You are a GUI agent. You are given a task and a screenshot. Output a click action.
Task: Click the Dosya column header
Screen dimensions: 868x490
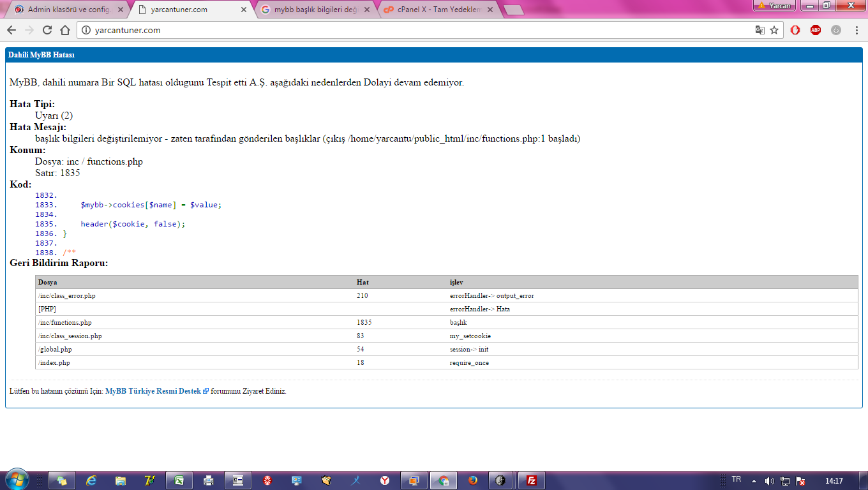(195, 282)
